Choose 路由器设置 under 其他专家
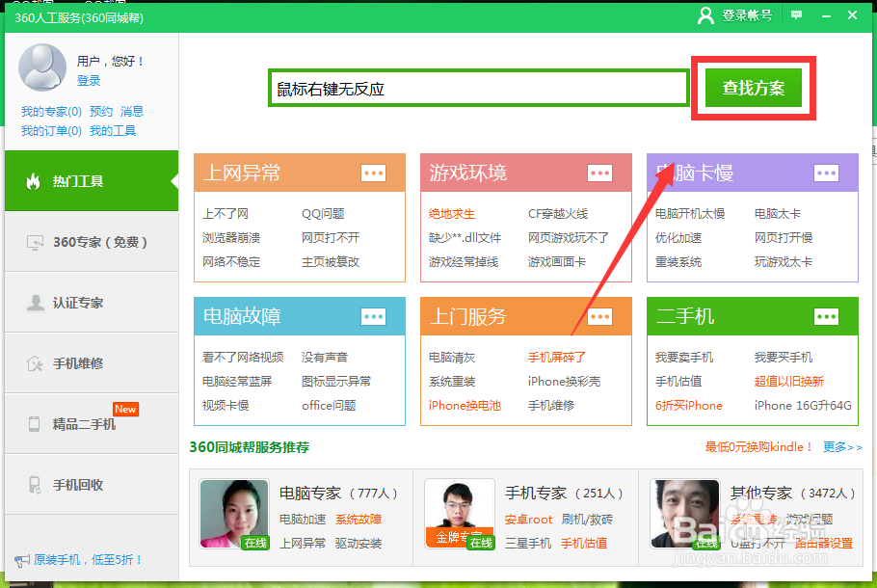 (824, 544)
